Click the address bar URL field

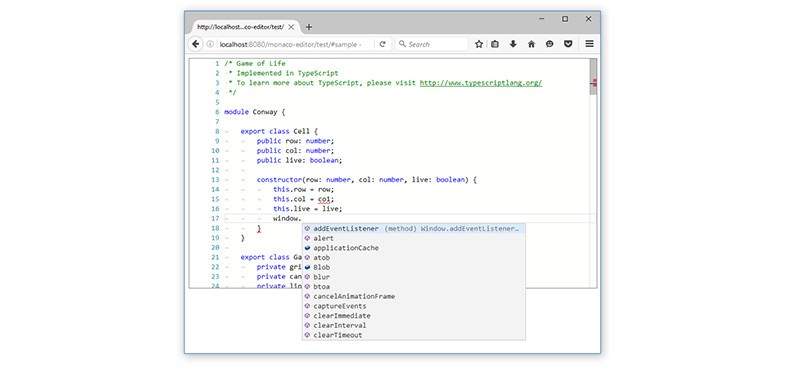point(295,44)
